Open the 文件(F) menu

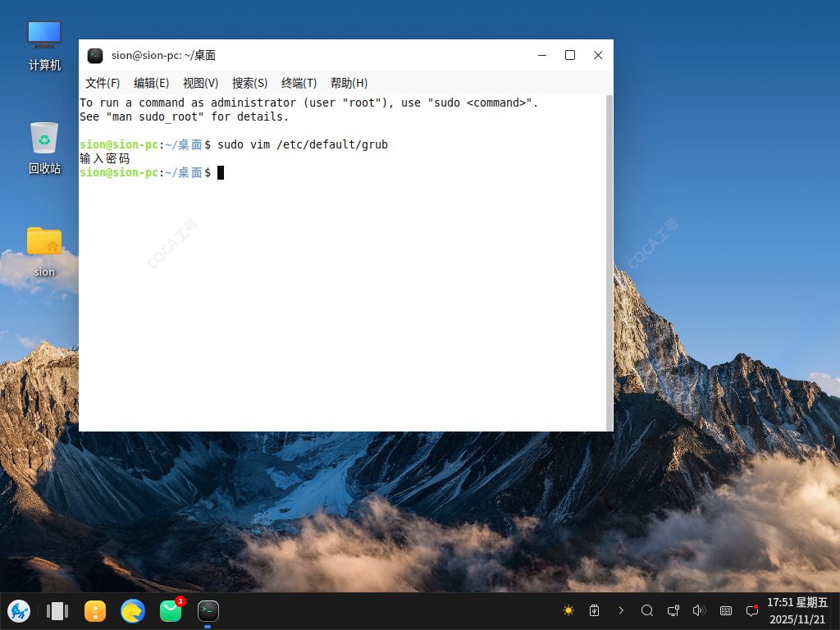point(103,83)
